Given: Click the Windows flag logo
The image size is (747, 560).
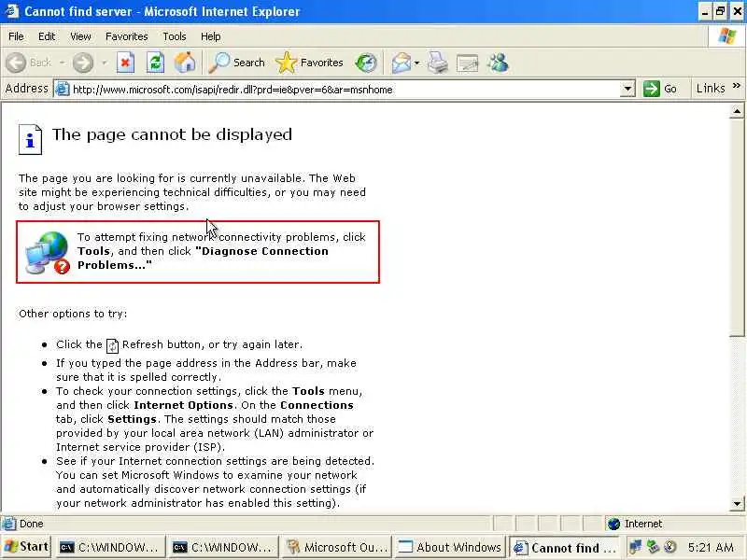Looking at the screenshot, I should (727, 35).
